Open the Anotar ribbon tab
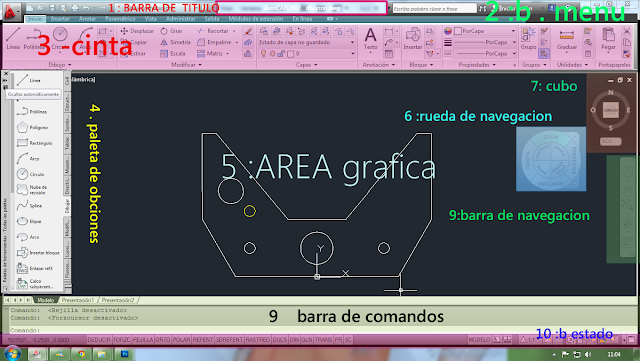 87,19
